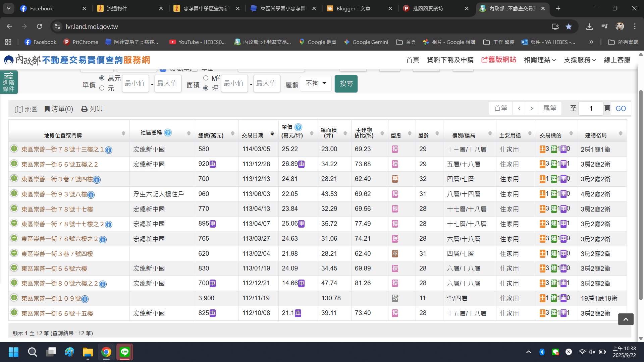The height and width of the screenshot is (362, 644).
Task: Click info icon next to 崇善一街78號十三樓之1
Action: 109,150
